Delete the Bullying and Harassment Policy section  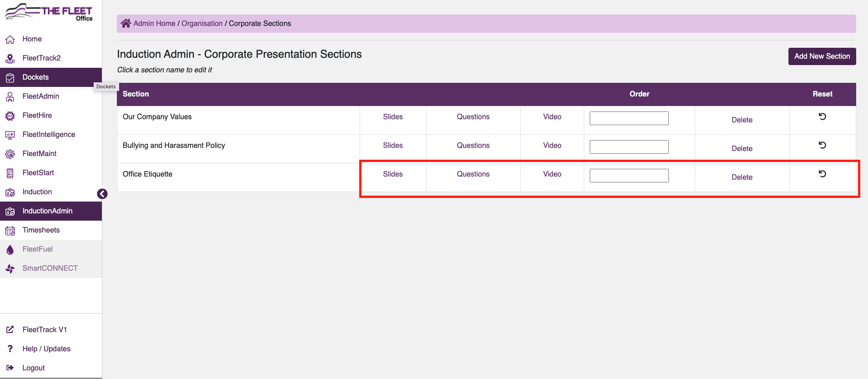(742, 148)
